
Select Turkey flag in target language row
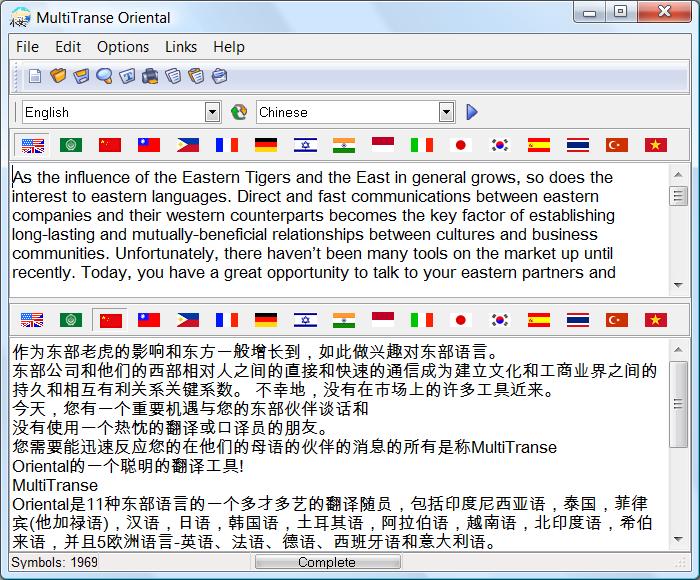point(617,320)
